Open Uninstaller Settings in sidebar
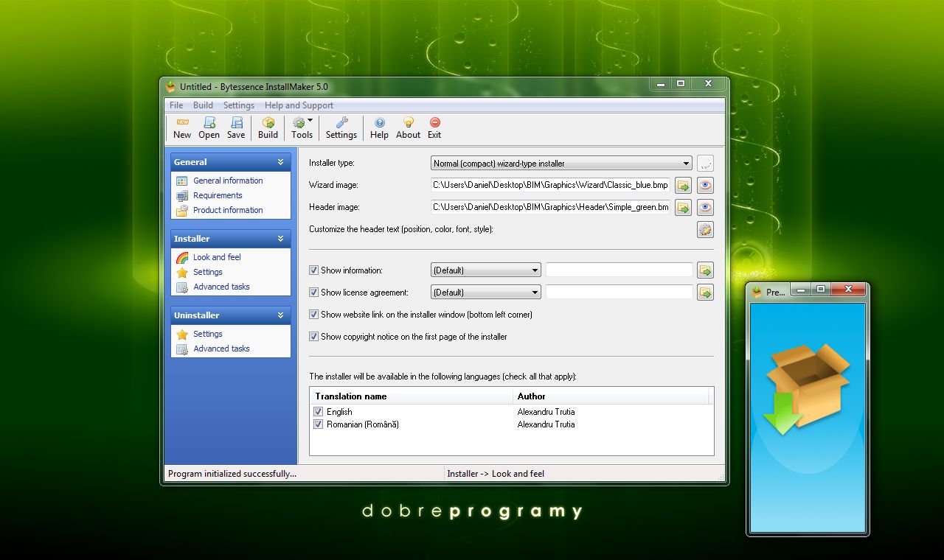944x560 pixels. (207, 334)
